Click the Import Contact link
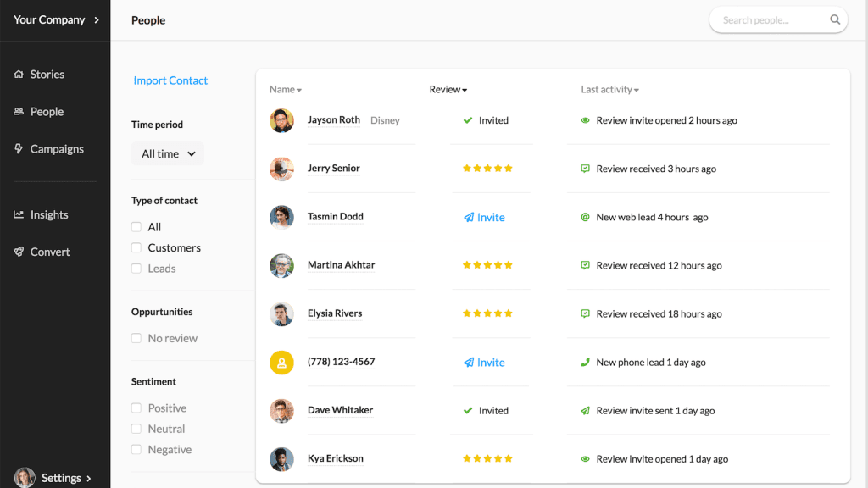Screen dimensions: 868x488 [170, 80]
